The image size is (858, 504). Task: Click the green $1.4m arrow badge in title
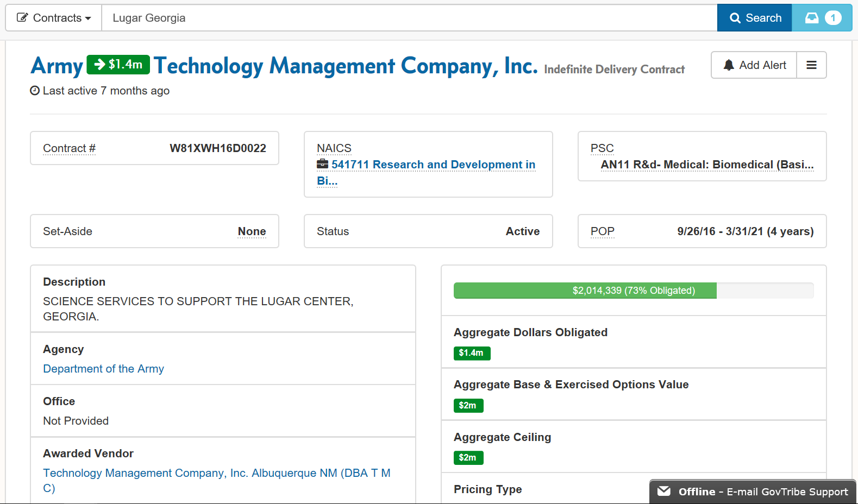[118, 65]
